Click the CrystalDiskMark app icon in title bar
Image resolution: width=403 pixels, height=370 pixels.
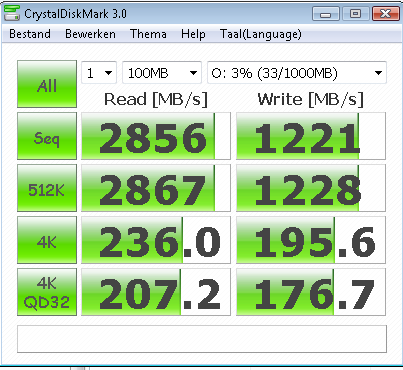12,13
